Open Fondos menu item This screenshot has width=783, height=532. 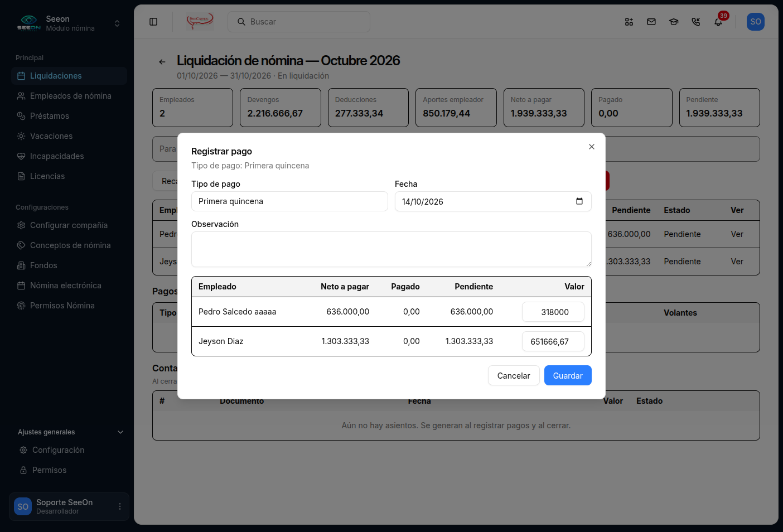pos(69,265)
